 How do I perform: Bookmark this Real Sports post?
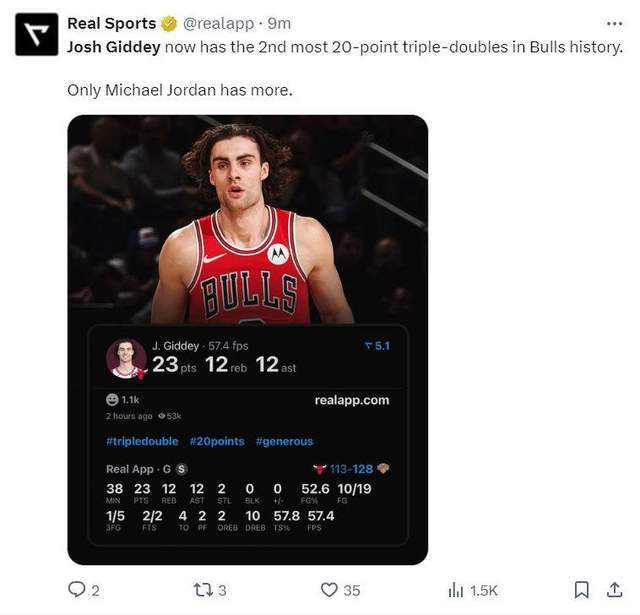[x=580, y=590]
